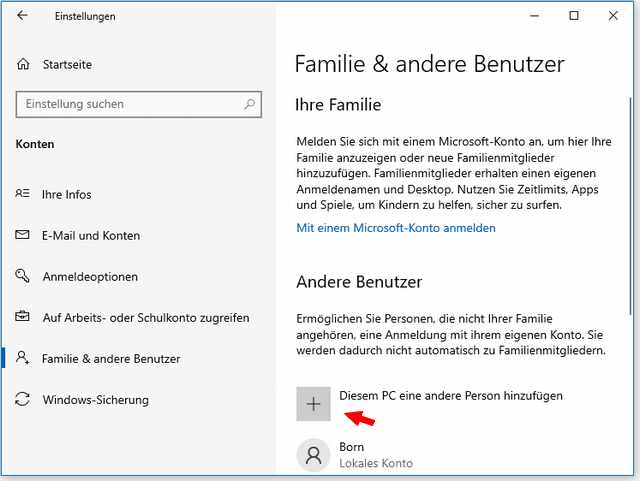640x481 pixels.
Task: Open 'Mit einem Microsoft-Konto anmelden' link
Action: click(396, 228)
